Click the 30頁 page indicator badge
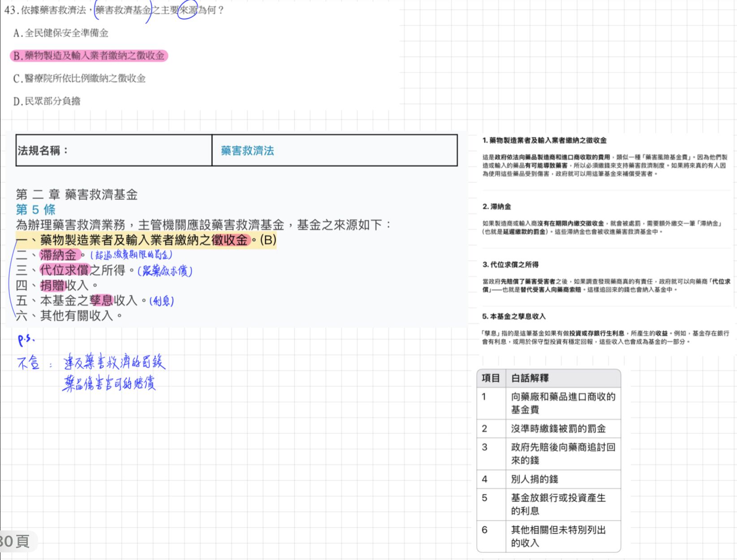The height and width of the screenshot is (560, 737). point(15,541)
